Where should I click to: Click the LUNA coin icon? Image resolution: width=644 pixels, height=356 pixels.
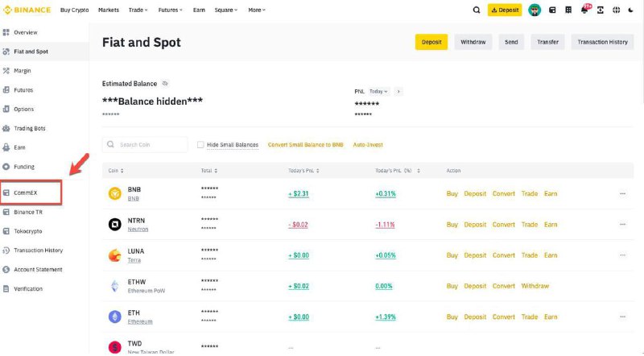(114, 255)
